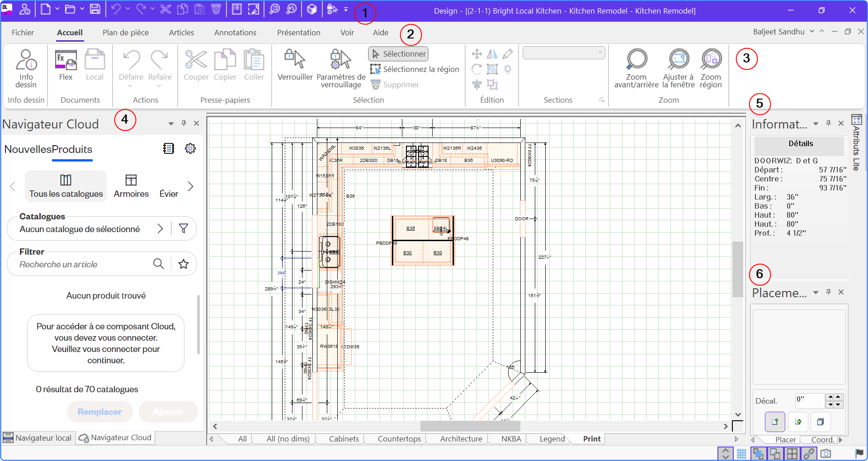Viewport: 868px width, 461px height.
Task: Toggle the link icon in status bar
Action: (809, 453)
